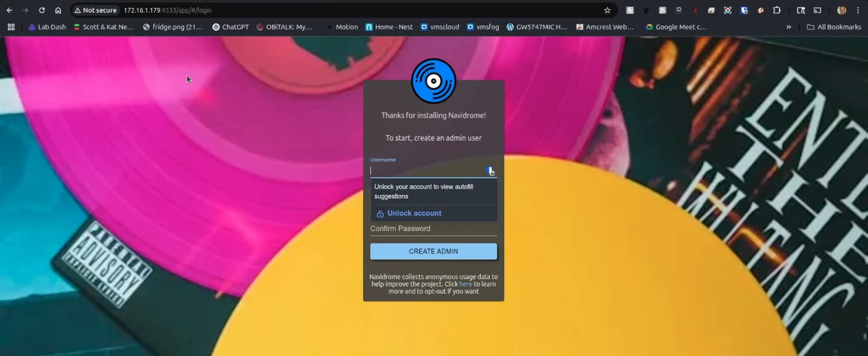Viewport: 868px width, 356px height.
Task: Open the Scott & Kat Ne… bookmark
Action: click(x=104, y=27)
